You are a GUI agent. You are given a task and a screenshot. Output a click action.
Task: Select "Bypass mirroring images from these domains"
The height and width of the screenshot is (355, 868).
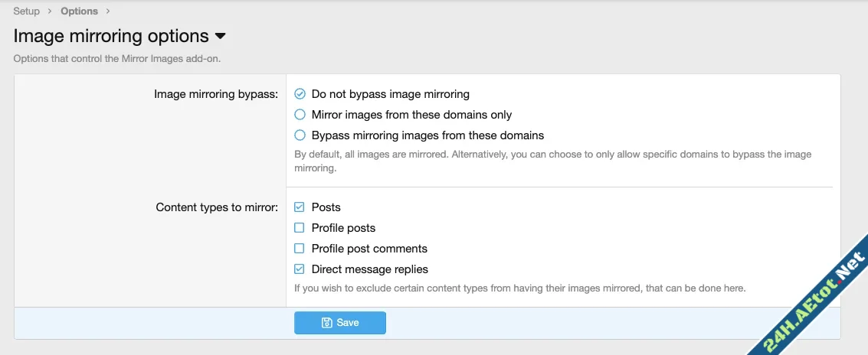pos(300,135)
